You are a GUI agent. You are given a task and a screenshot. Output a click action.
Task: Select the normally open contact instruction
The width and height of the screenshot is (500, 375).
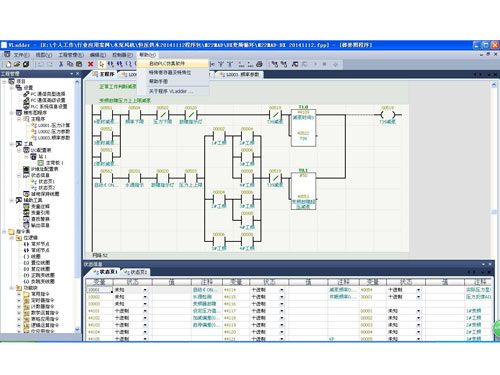pyautogui.click(x=37, y=244)
